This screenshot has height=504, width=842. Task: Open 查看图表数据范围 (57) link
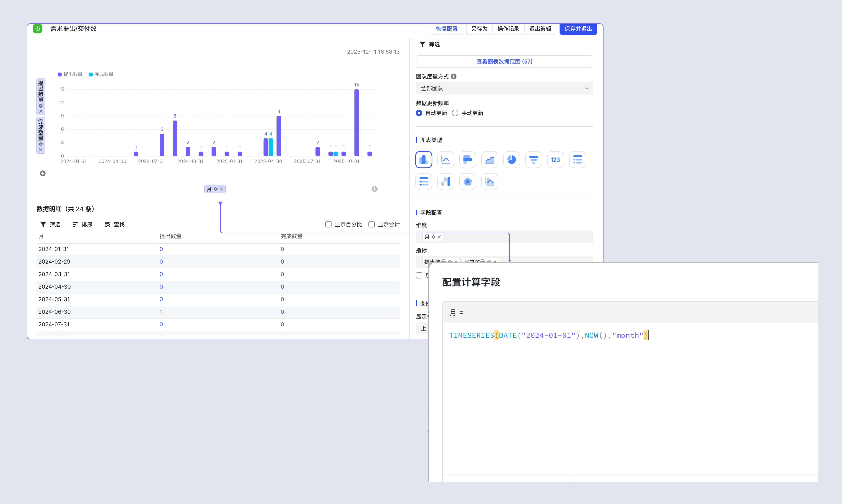click(504, 61)
